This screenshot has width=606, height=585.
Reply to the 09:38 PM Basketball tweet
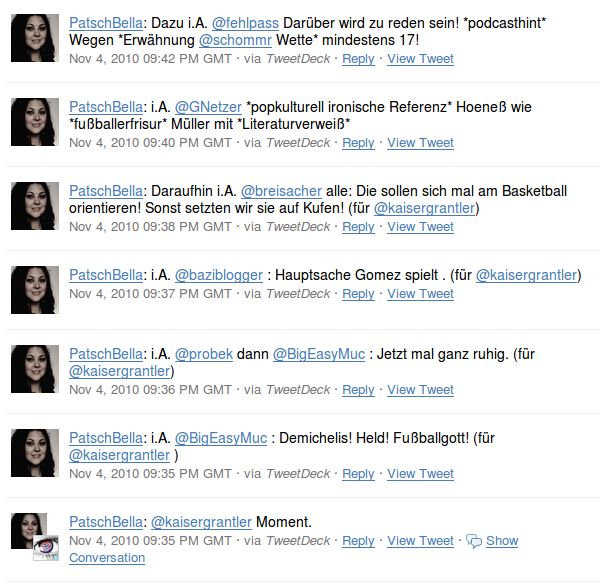point(358,226)
